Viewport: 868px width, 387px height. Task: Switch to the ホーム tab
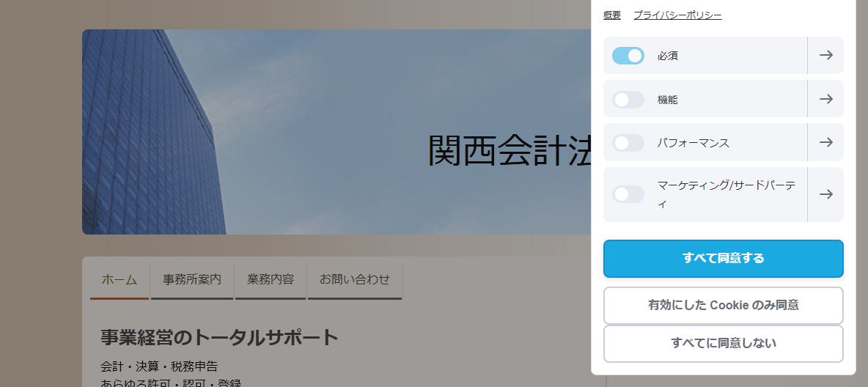point(119,281)
